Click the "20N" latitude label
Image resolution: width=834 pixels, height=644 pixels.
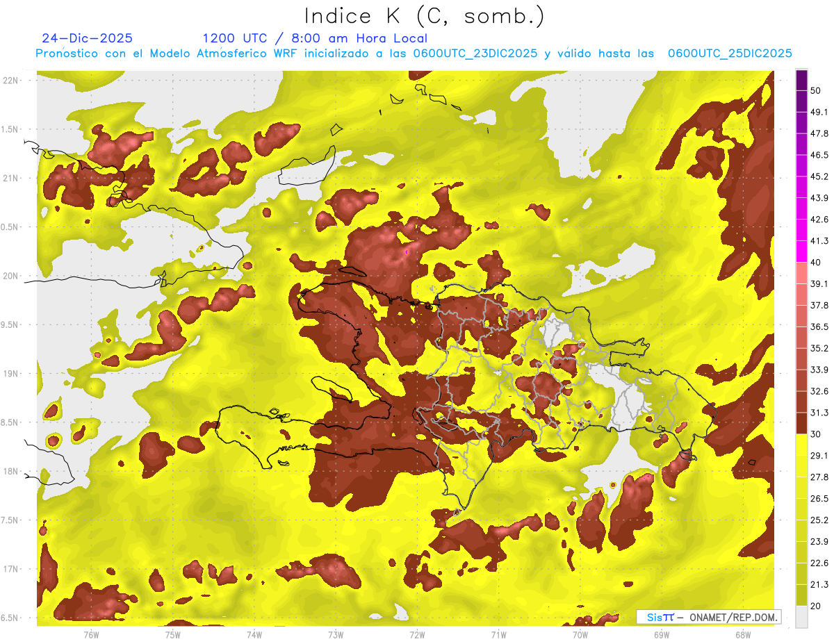click(x=12, y=276)
